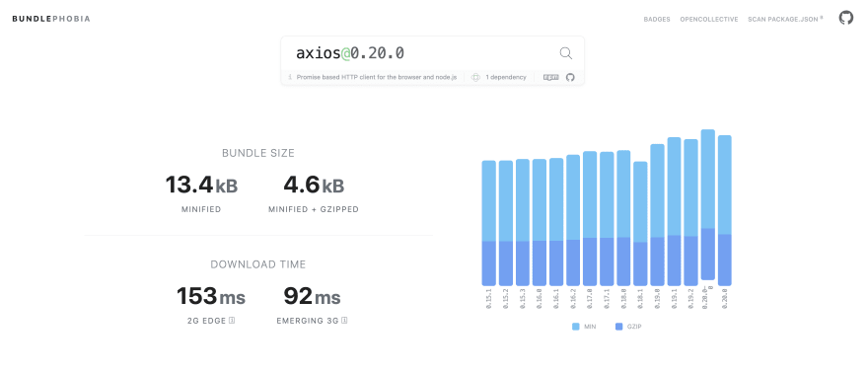The height and width of the screenshot is (373, 868).
Task: Open the Badges page
Action: (x=657, y=20)
